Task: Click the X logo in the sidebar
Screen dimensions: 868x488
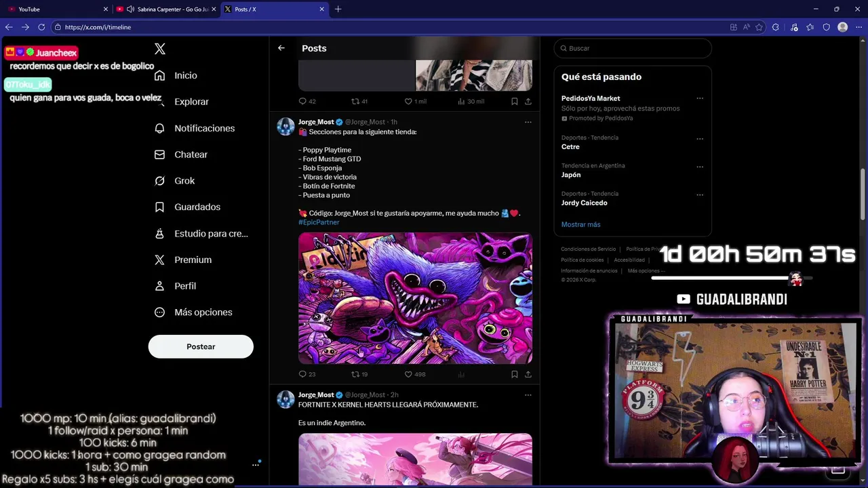Action: coord(160,49)
